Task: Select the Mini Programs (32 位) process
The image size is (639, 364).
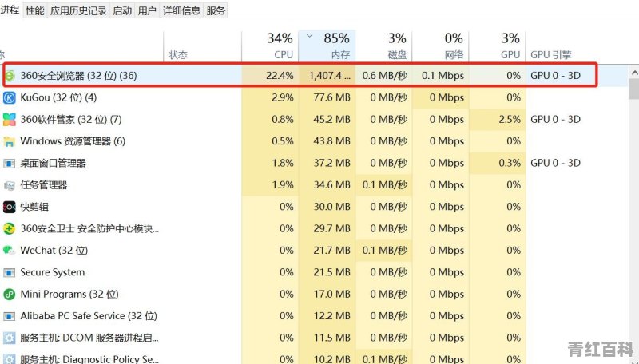Action: click(x=69, y=294)
